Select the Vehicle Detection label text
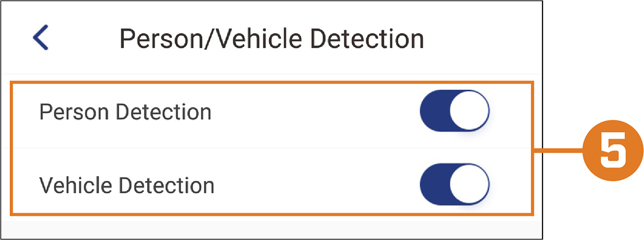 [x=127, y=186]
